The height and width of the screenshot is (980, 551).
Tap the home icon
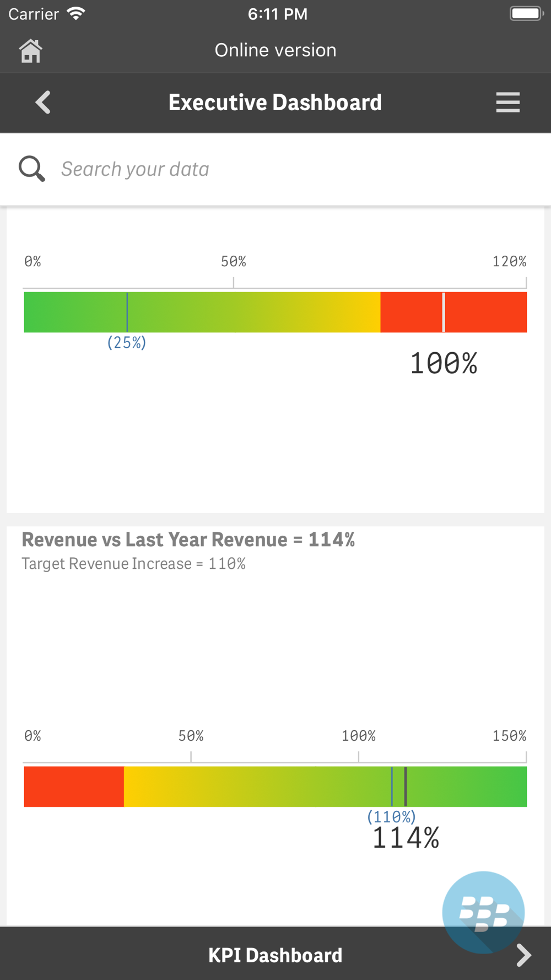pos(30,51)
